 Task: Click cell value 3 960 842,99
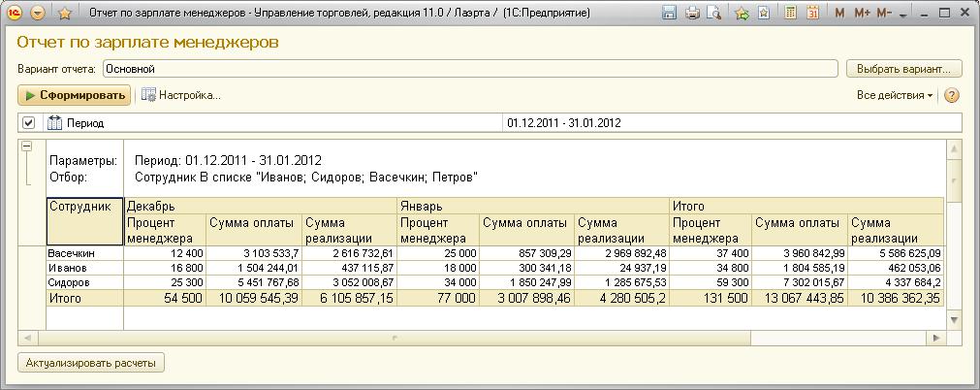pos(800,253)
